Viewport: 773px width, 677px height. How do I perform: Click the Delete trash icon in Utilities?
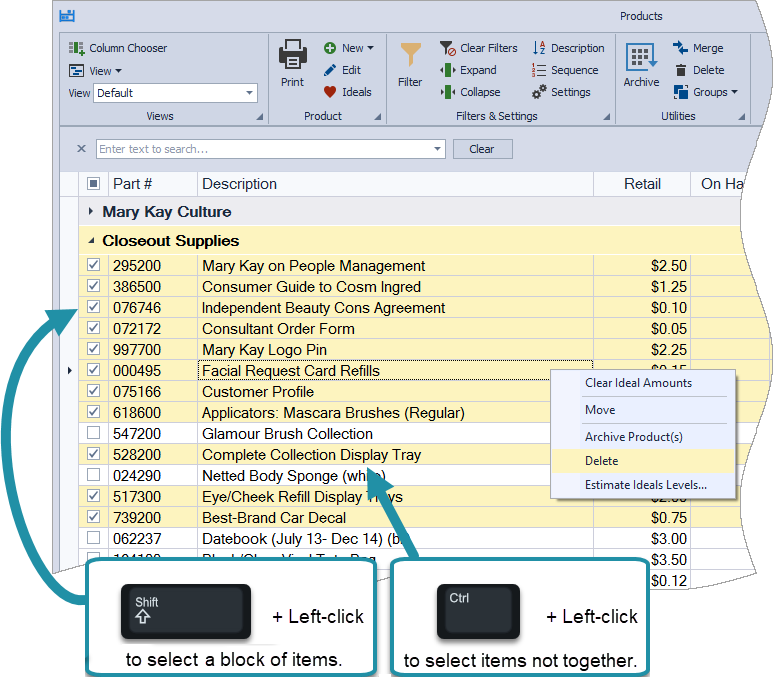[680, 70]
